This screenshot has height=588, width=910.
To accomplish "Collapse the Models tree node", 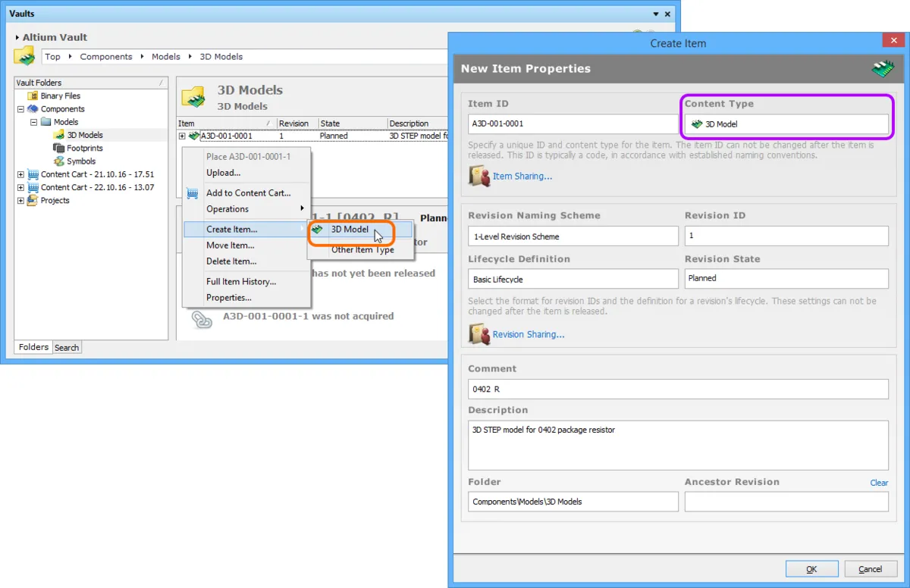I will [x=33, y=122].
